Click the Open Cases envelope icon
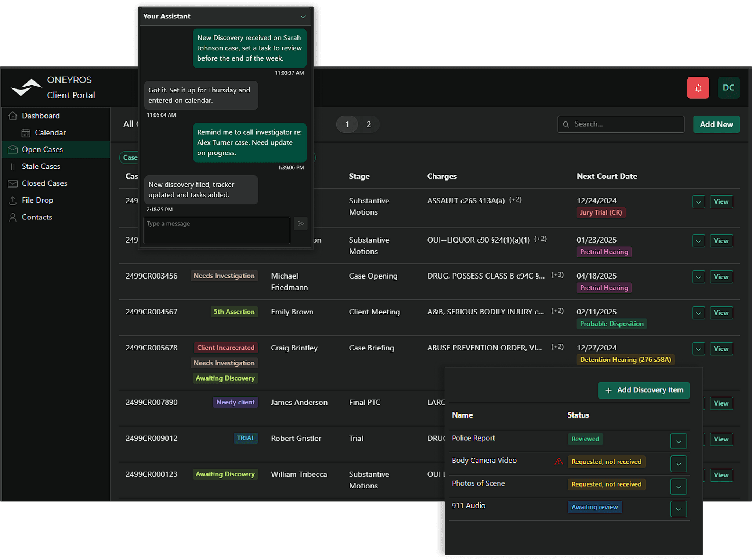Image resolution: width=752 pixels, height=560 pixels. click(13, 149)
